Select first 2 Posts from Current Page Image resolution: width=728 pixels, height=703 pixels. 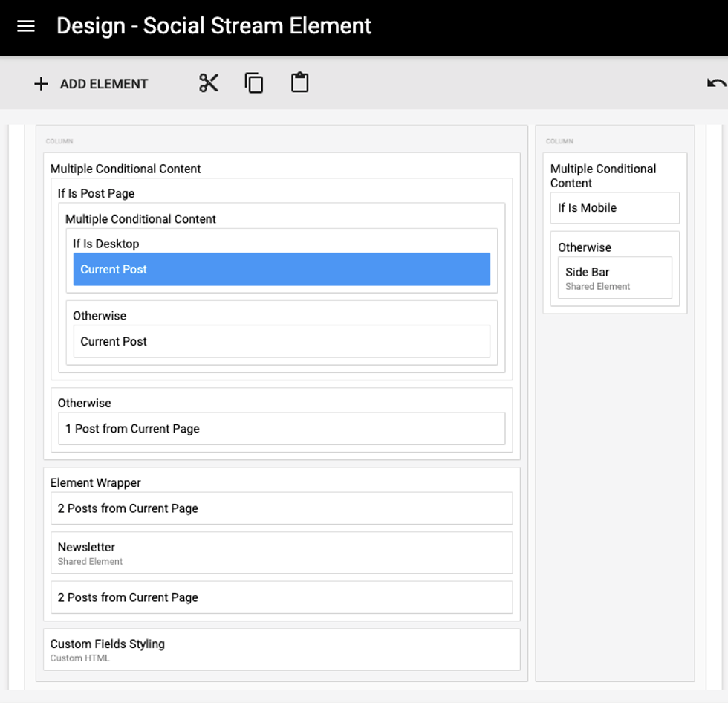tap(282, 508)
